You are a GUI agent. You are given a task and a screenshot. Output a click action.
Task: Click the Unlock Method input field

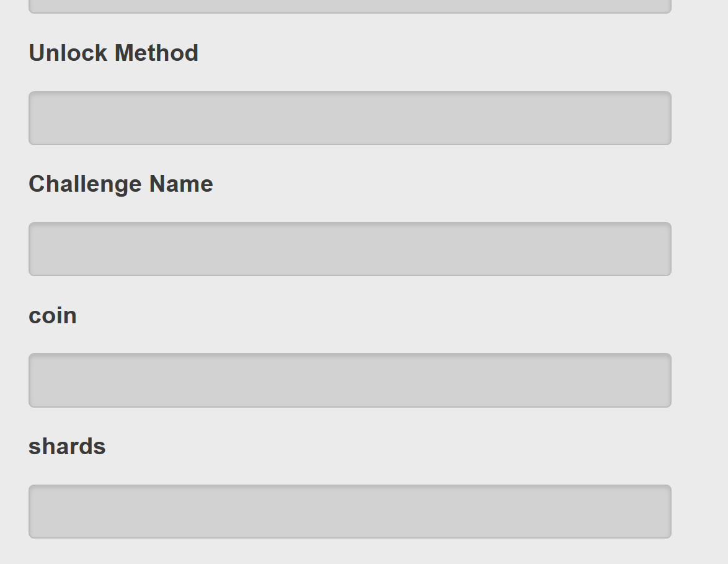[x=350, y=118]
